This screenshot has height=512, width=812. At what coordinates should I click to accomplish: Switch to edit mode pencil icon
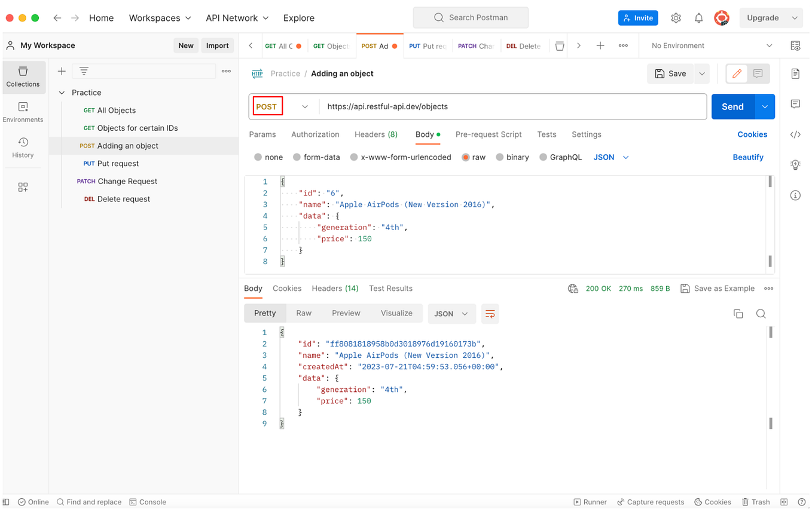point(737,73)
